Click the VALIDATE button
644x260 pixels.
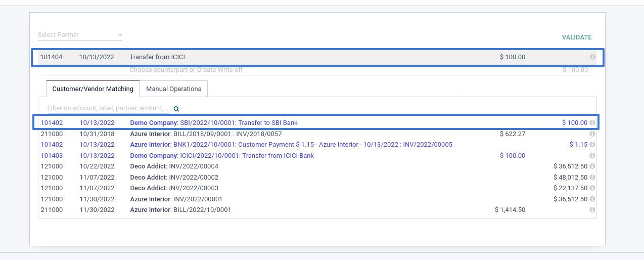[x=576, y=37]
